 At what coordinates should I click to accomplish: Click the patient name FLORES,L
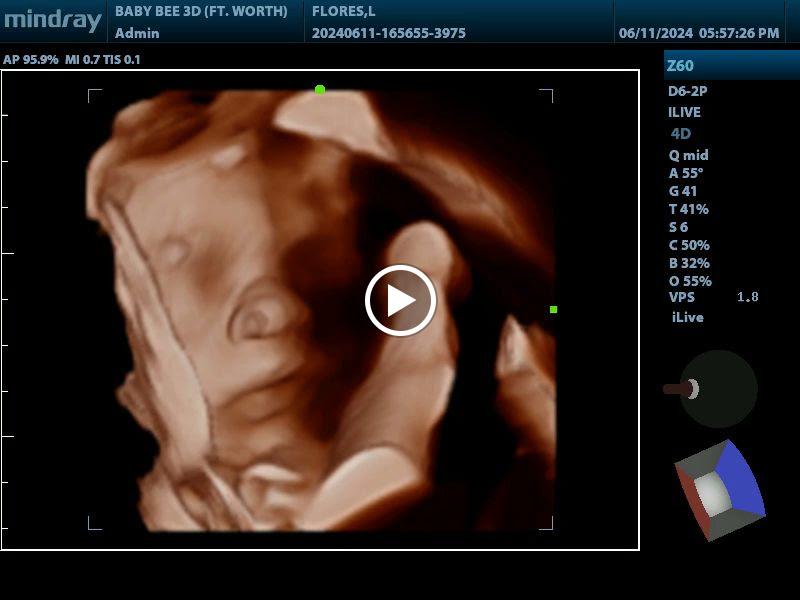tap(343, 11)
